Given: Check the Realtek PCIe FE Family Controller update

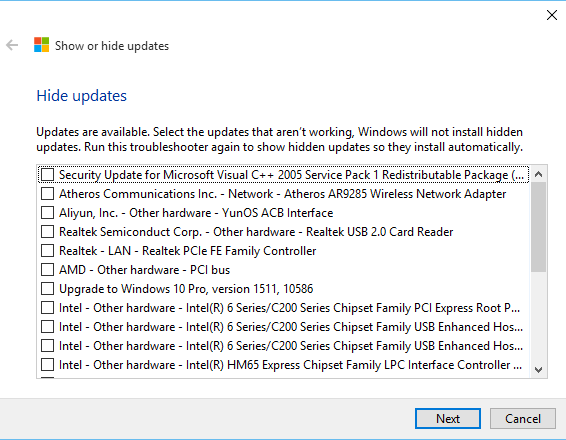Looking at the screenshot, I should pyautogui.click(x=47, y=251).
